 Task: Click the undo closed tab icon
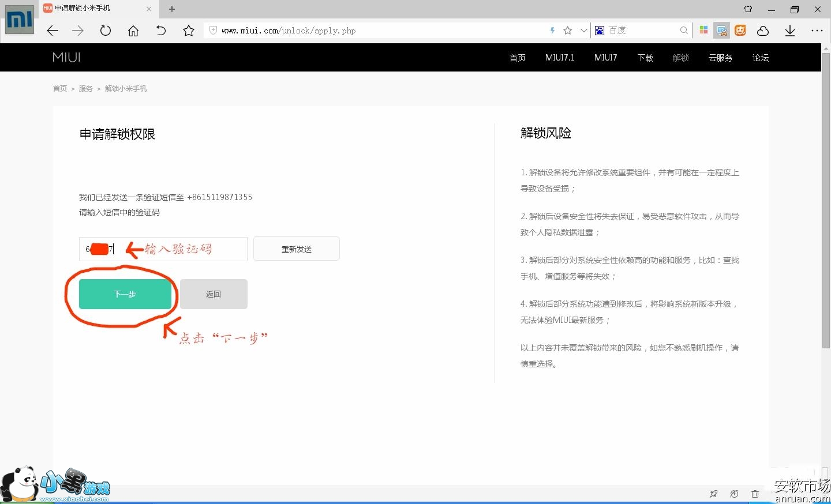[161, 31]
